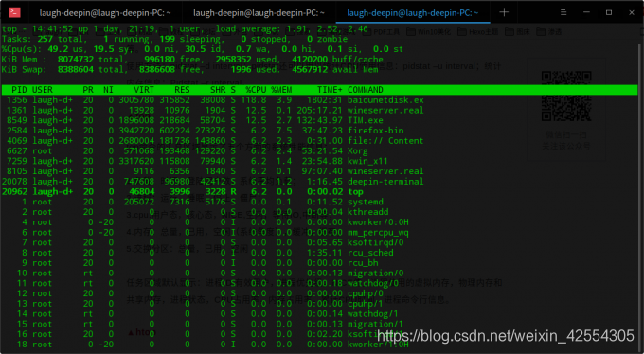Select the migration/1 process row

pyautogui.click(x=319, y=324)
